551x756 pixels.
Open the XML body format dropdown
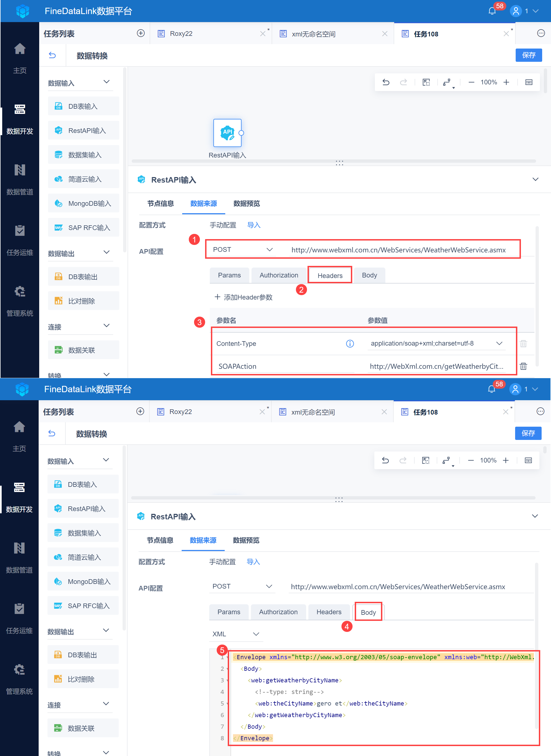(236, 634)
